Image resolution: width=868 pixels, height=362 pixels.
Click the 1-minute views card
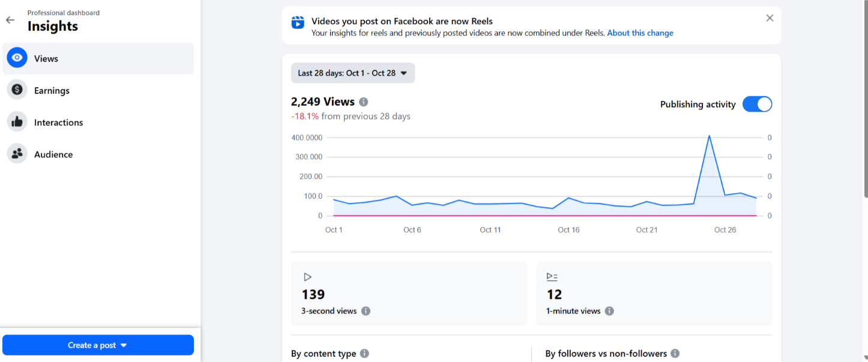pyautogui.click(x=654, y=294)
